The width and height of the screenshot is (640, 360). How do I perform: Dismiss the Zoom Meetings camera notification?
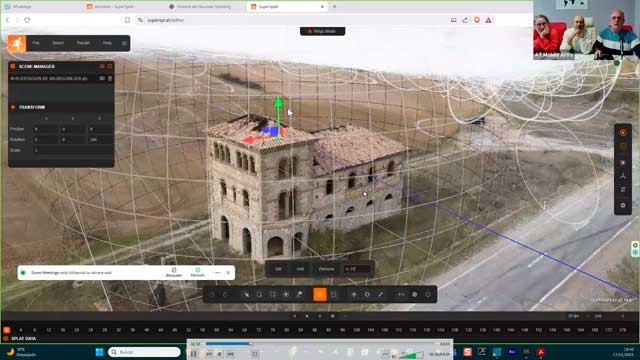point(228,273)
